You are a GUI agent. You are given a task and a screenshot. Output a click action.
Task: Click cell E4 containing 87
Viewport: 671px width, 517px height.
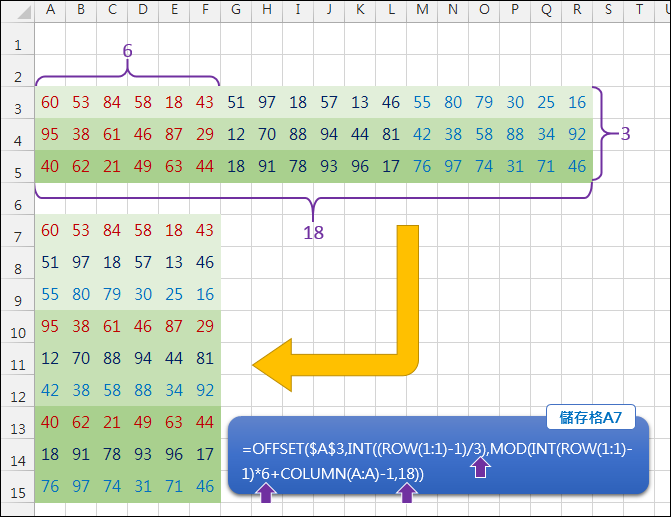pos(174,134)
